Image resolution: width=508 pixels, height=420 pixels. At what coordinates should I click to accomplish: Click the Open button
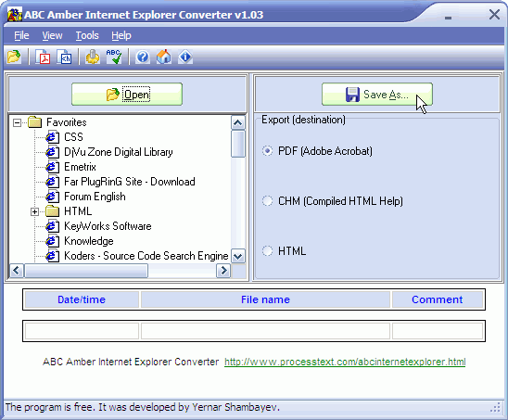click(x=127, y=95)
